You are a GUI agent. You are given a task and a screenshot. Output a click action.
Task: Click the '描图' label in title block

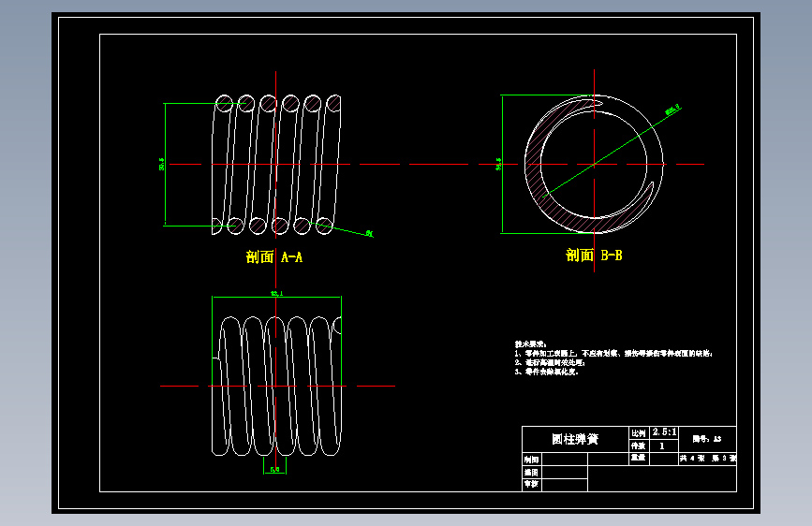[x=531, y=472]
